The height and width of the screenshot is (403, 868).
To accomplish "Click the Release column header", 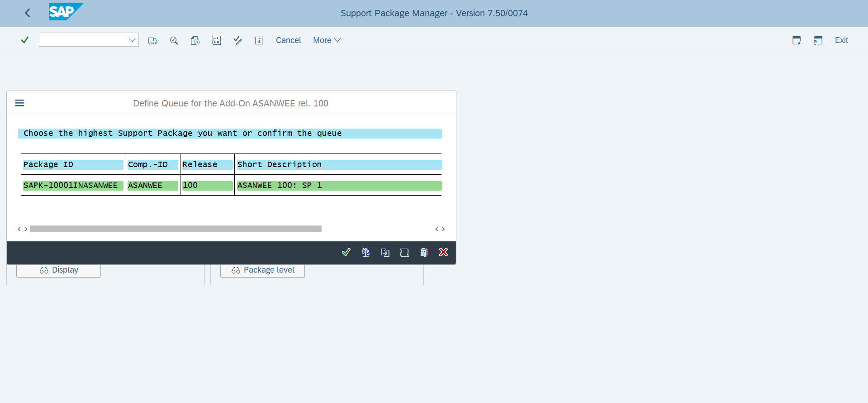I will click(207, 164).
